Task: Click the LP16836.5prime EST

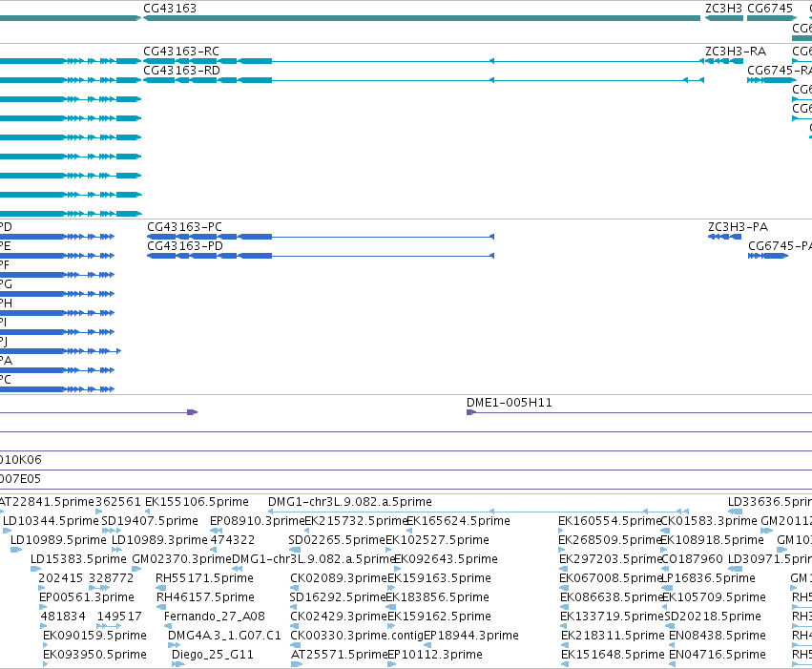Action: pyautogui.click(x=708, y=578)
